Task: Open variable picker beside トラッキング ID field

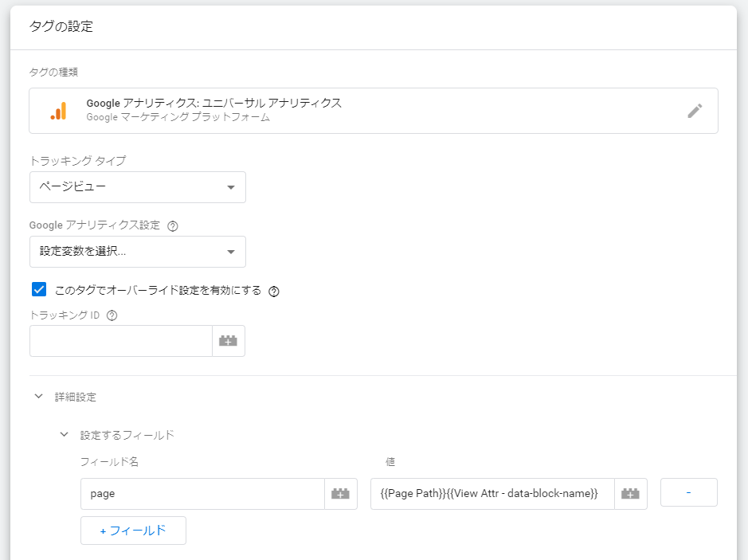Action: tap(229, 341)
